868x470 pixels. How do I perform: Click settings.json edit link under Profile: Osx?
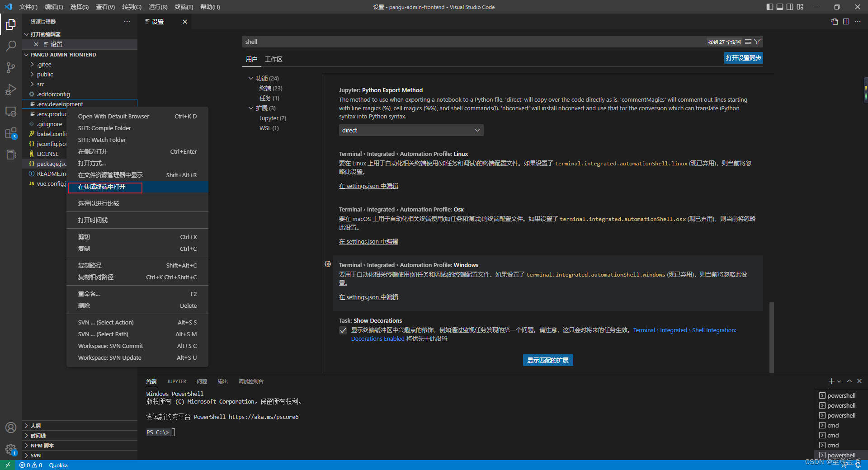coord(368,241)
